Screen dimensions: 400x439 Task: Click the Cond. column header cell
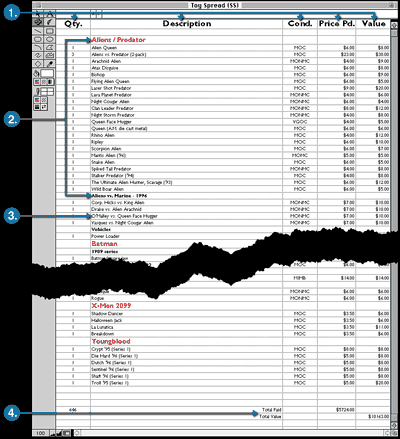[300, 24]
